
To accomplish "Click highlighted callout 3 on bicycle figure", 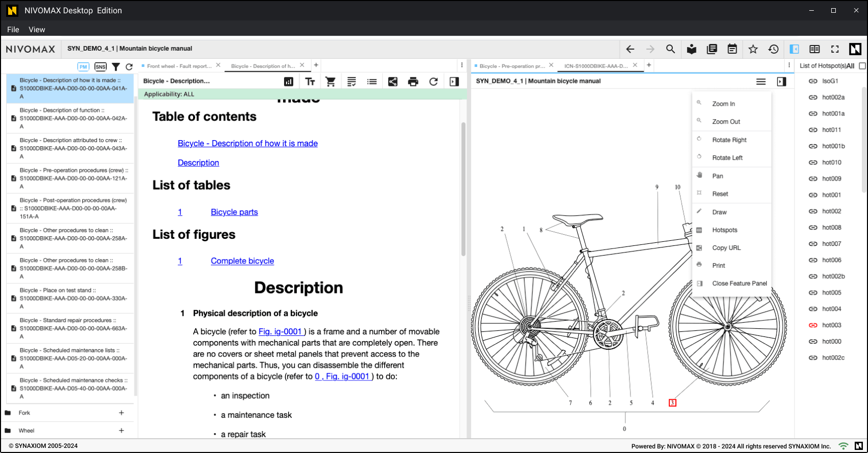I will pyautogui.click(x=672, y=403).
